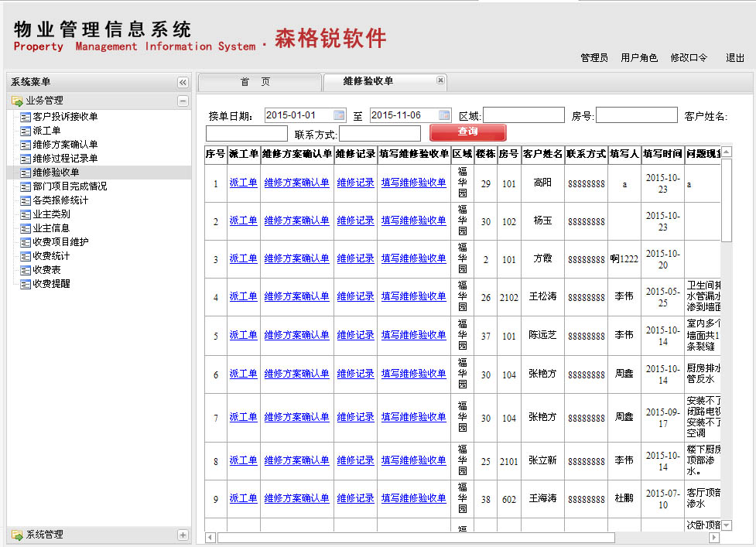
Task: Open end date calendar picker icon
Action: click(x=444, y=115)
